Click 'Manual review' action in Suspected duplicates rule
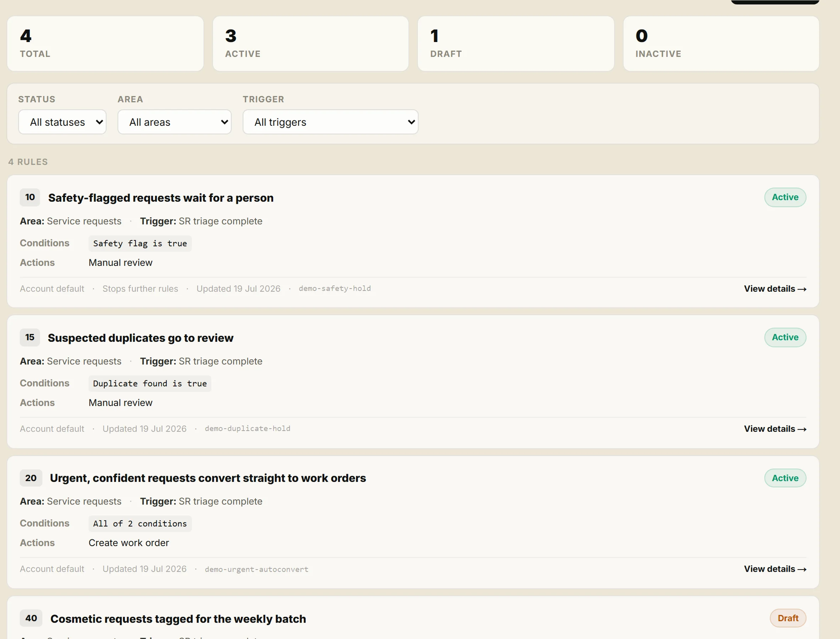This screenshot has width=840, height=639. (x=121, y=402)
